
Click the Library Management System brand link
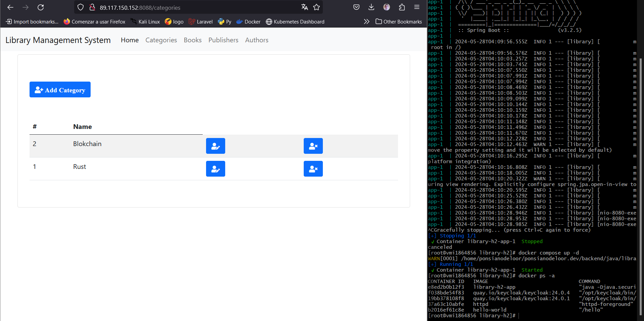click(58, 40)
